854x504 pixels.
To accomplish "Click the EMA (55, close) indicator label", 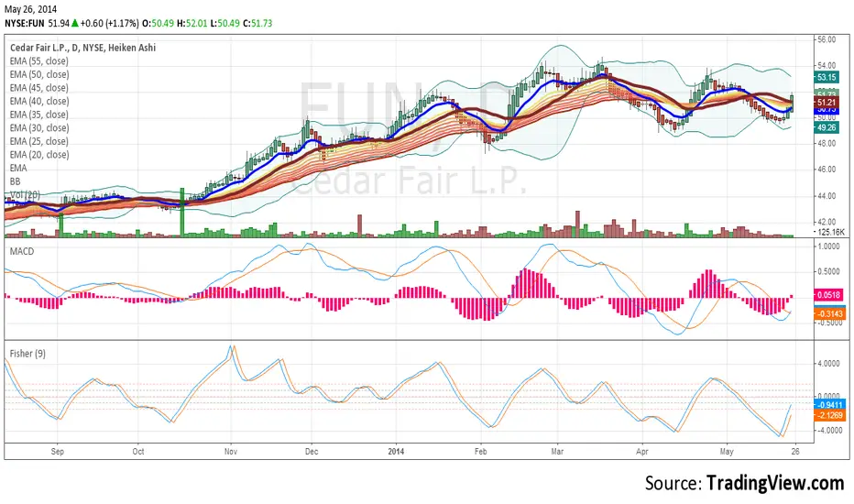I will click(39, 61).
